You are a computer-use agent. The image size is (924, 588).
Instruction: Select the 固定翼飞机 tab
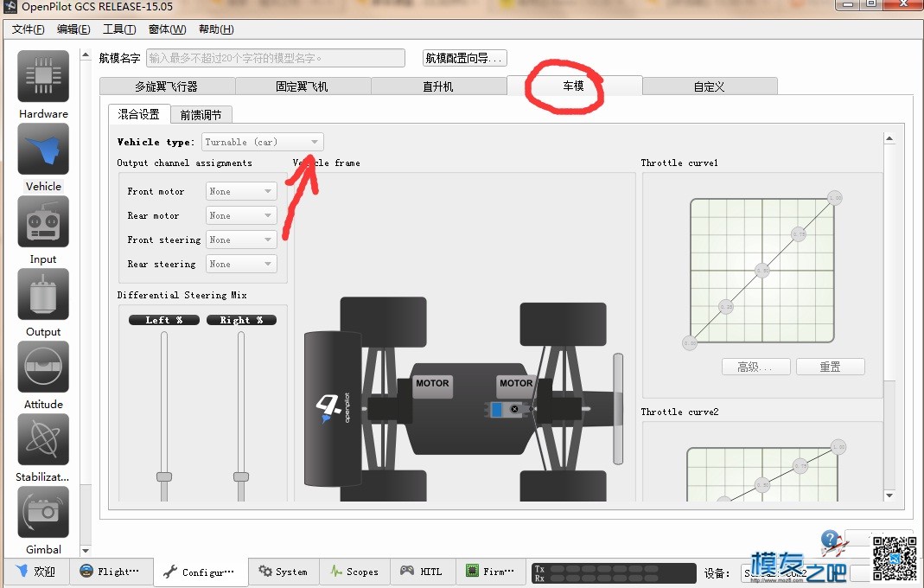pos(303,86)
